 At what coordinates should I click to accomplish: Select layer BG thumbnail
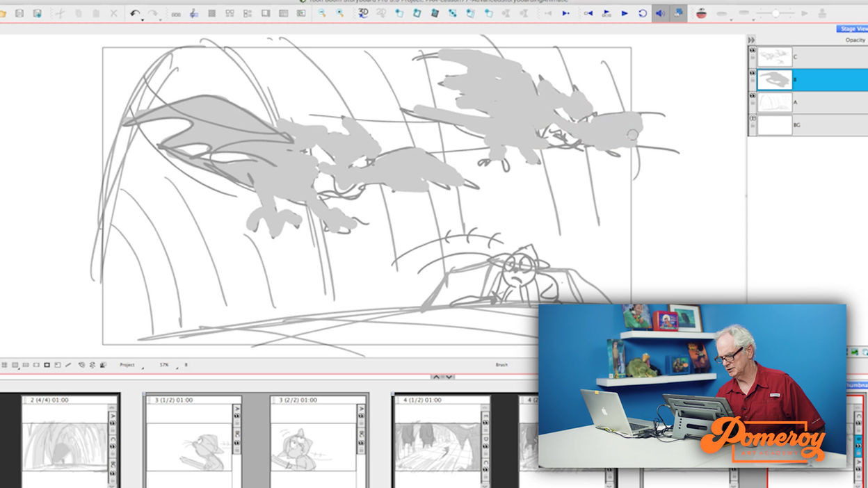[774, 125]
